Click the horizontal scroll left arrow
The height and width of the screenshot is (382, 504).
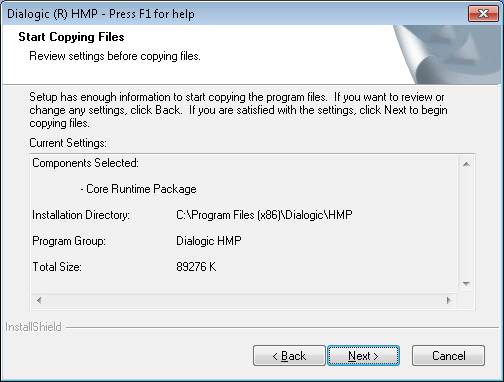pos(39,300)
